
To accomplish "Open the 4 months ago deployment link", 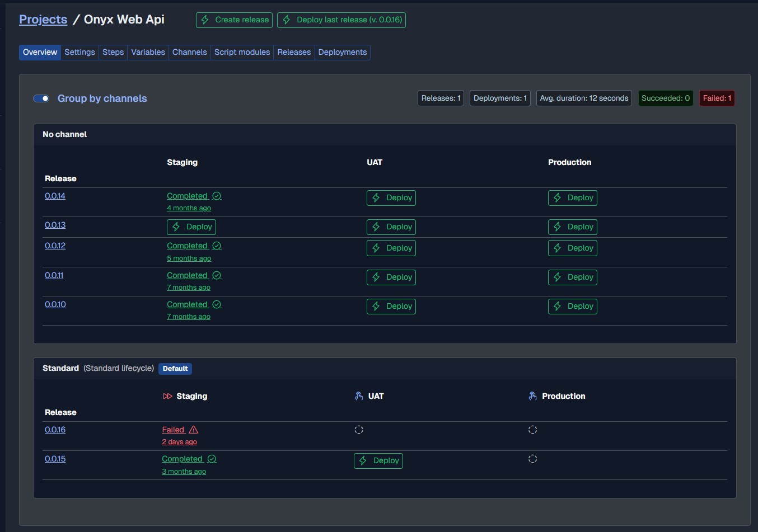I will point(189,208).
